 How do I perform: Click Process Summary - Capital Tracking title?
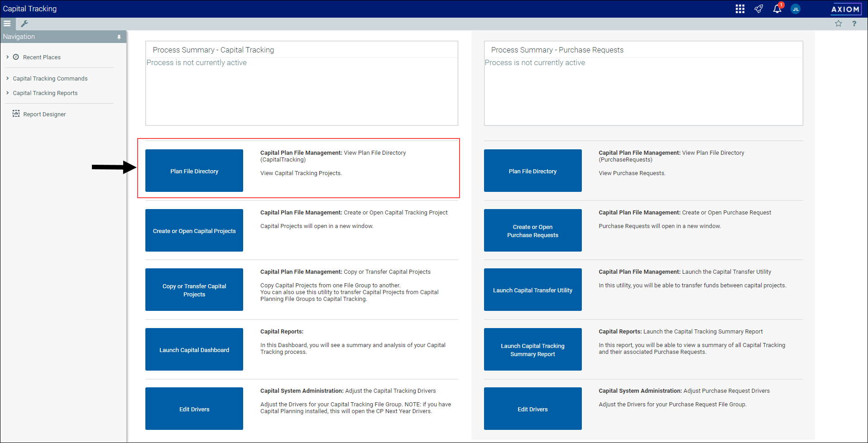point(213,50)
